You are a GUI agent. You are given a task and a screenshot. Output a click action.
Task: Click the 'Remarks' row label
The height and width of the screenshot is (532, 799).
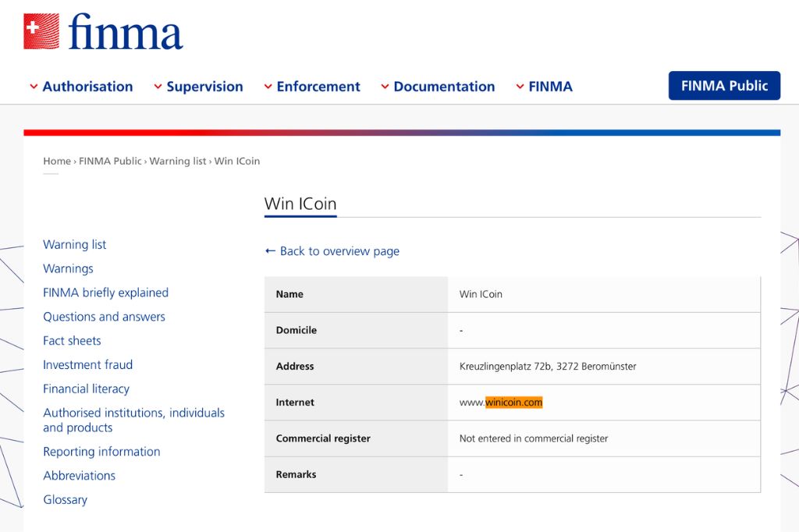point(296,474)
